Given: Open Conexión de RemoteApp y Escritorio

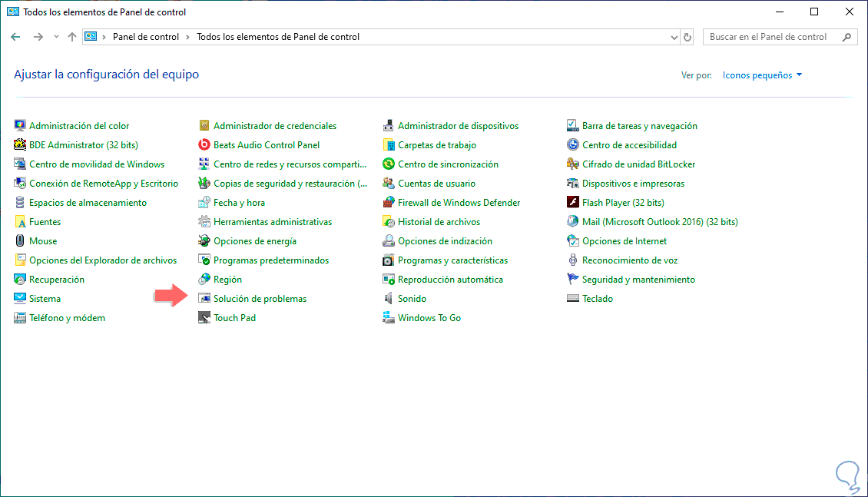Looking at the screenshot, I should 104,184.
